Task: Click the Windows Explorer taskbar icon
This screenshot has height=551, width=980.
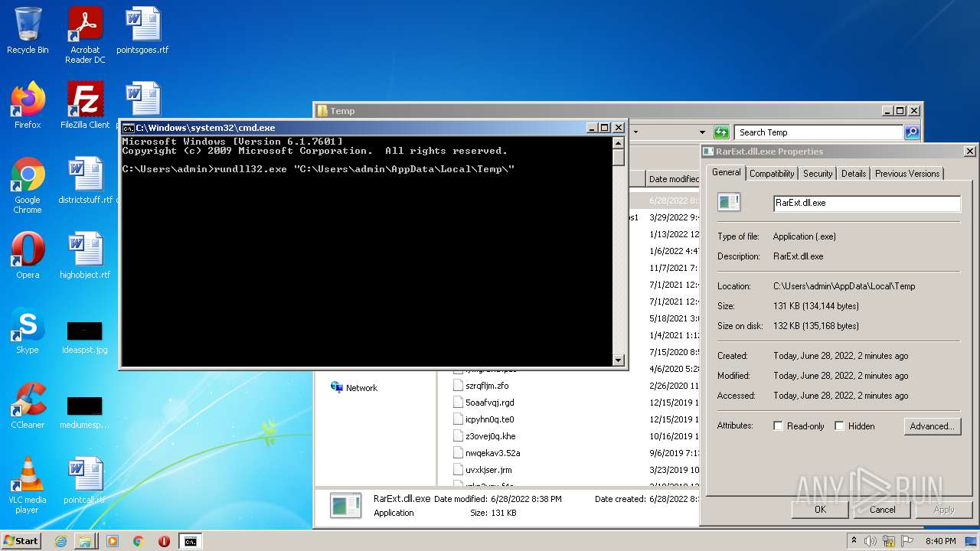Action: tap(86, 541)
